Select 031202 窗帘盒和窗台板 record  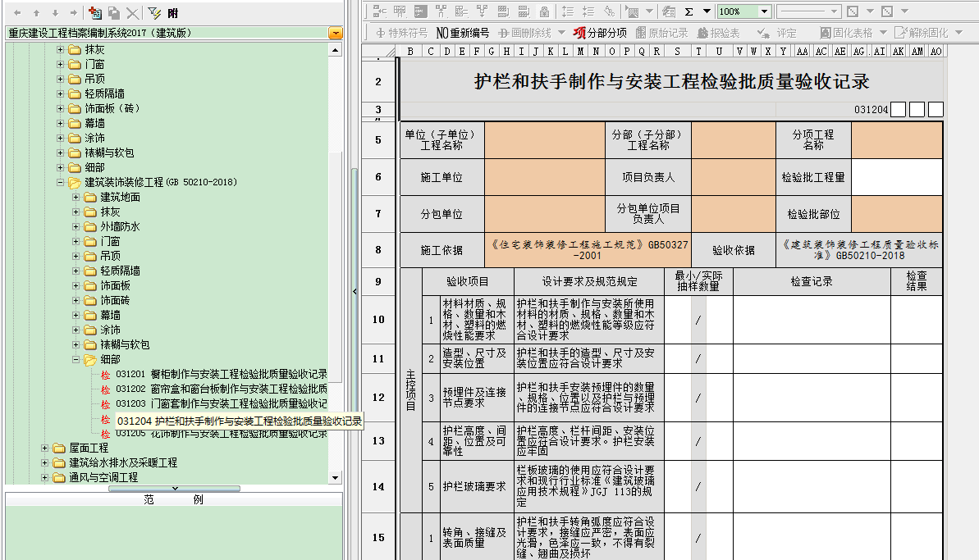pos(221,389)
